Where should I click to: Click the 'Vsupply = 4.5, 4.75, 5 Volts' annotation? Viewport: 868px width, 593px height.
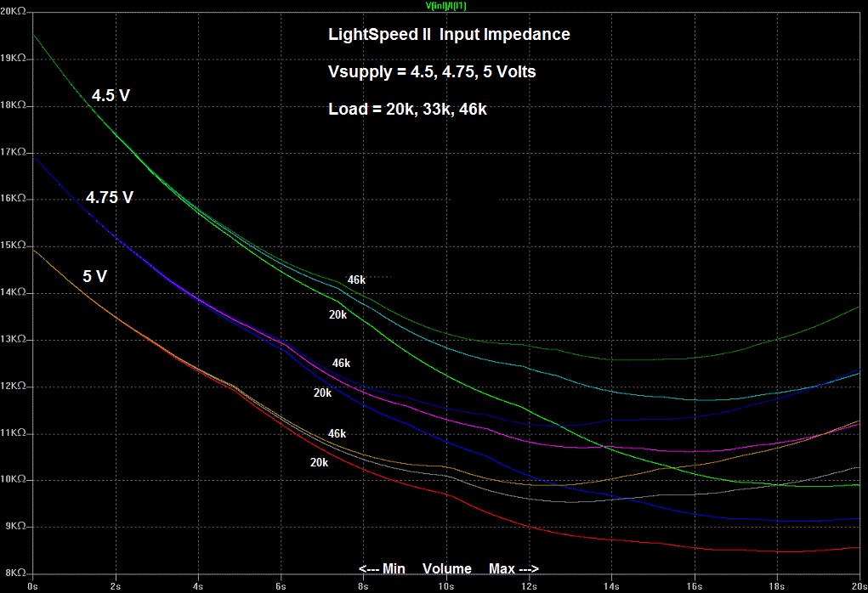click(432, 72)
